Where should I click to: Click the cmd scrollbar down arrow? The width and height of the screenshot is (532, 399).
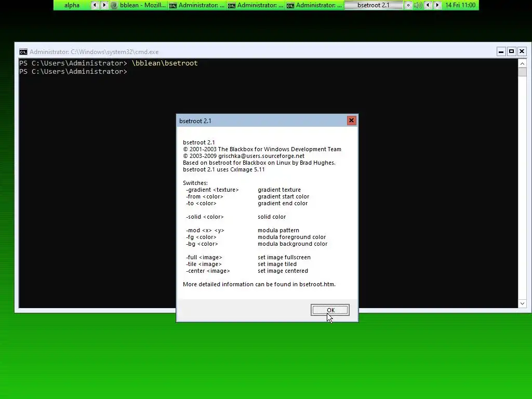coord(522,303)
